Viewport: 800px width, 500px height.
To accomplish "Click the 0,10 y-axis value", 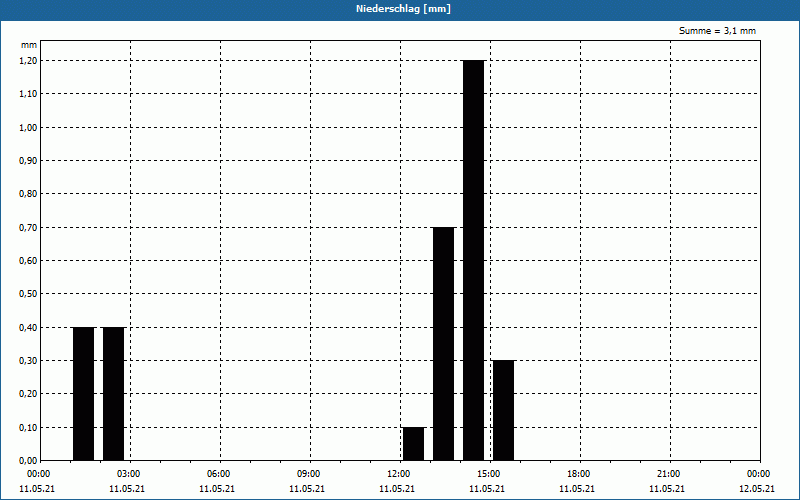I will pos(28,428).
